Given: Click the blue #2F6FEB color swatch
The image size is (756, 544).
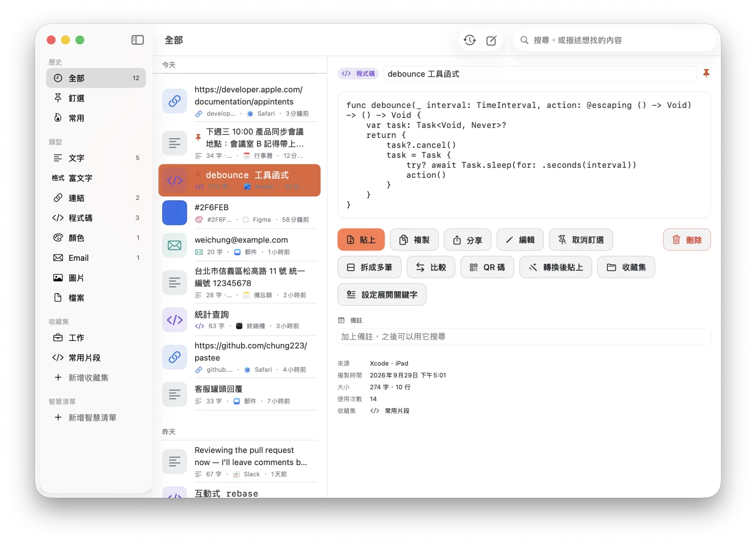Looking at the screenshot, I should click(174, 213).
